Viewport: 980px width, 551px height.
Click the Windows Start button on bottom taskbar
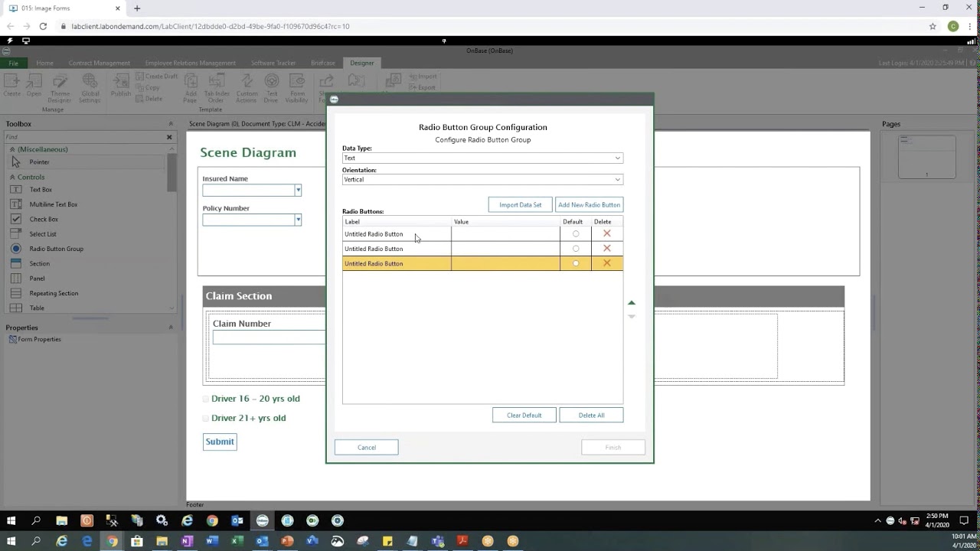(11, 540)
